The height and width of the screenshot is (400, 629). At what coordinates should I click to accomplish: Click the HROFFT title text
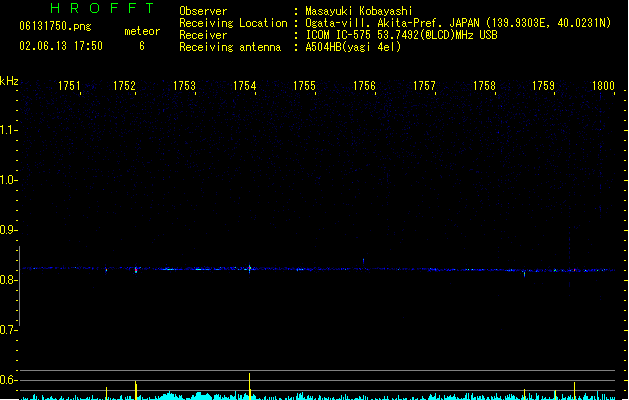point(102,8)
